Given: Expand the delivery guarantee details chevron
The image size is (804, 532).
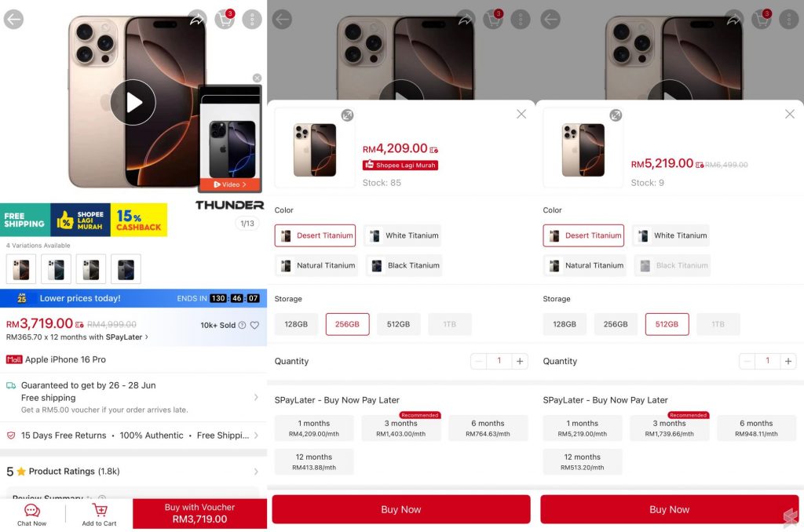Looking at the screenshot, I should click(x=255, y=397).
